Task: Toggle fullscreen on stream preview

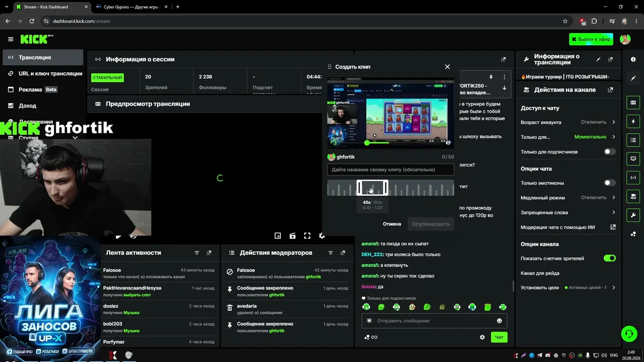Action: (307, 236)
